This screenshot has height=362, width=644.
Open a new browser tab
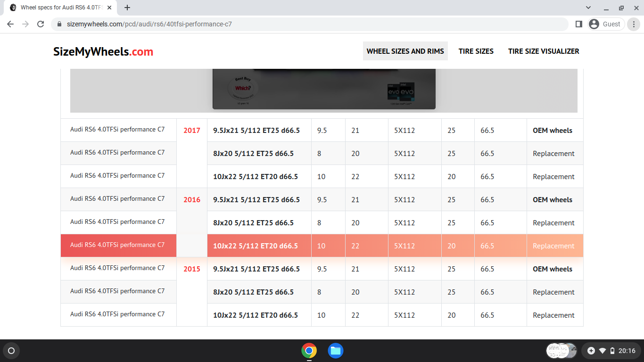pyautogui.click(x=127, y=8)
